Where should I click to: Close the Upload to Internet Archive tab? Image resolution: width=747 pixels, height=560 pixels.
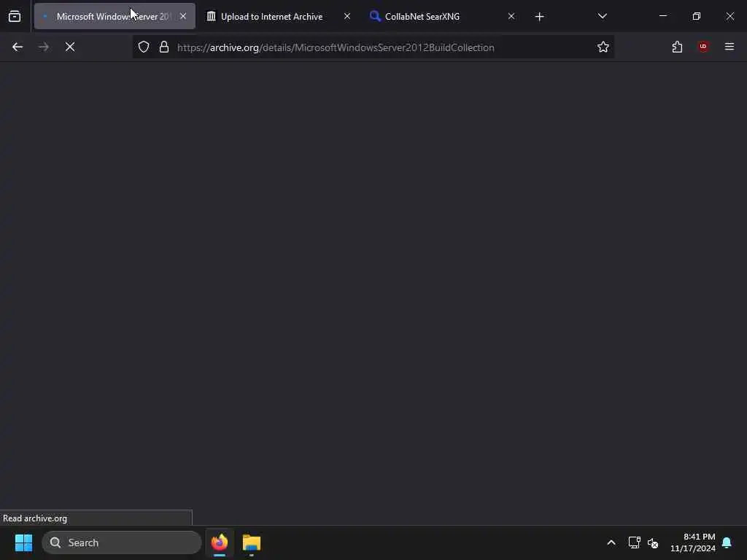tap(347, 16)
